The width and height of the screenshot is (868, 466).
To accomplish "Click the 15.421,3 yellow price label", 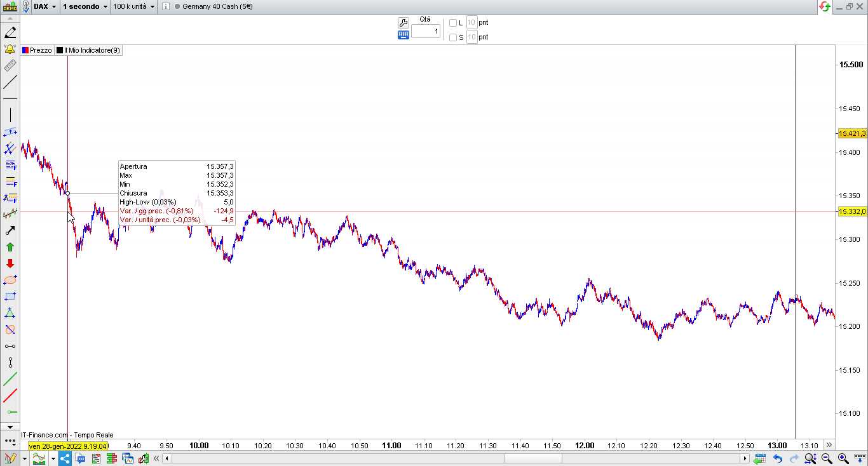I will coord(853,133).
